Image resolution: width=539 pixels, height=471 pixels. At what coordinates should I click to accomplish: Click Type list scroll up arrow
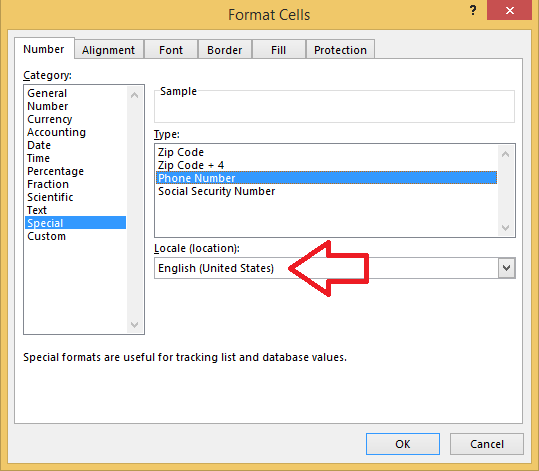pos(505,154)
